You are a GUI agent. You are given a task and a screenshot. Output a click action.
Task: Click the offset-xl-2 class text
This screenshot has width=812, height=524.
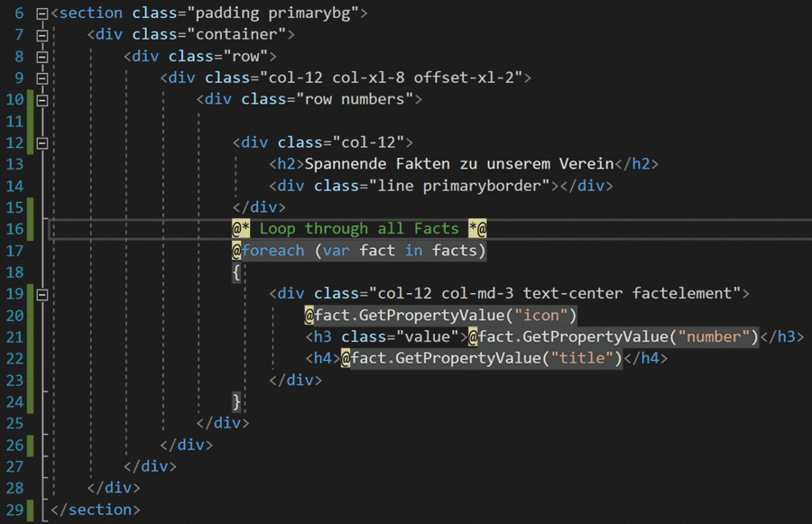pyautogui.click(x=464, y=78)
